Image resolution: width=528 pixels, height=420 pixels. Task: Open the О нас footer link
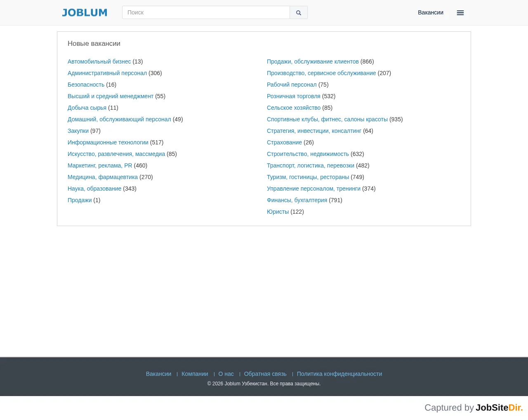(226, 374)
